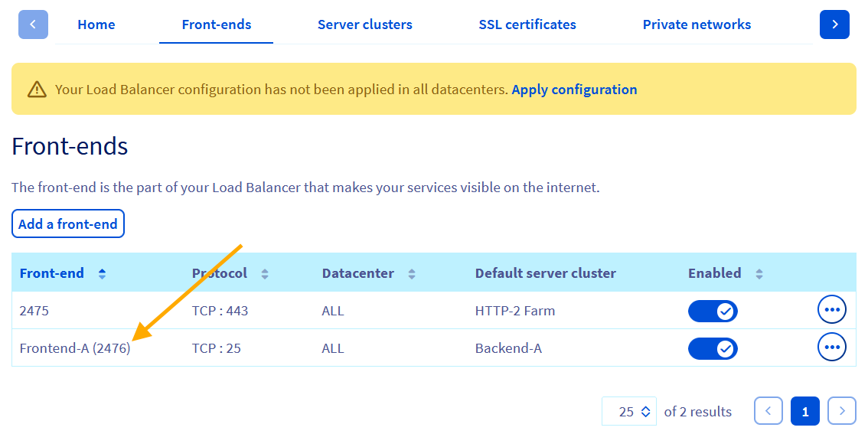868x434 pixels.
Task: Sort by the Protocol column arrows
Action: click(x=265, y=273)
